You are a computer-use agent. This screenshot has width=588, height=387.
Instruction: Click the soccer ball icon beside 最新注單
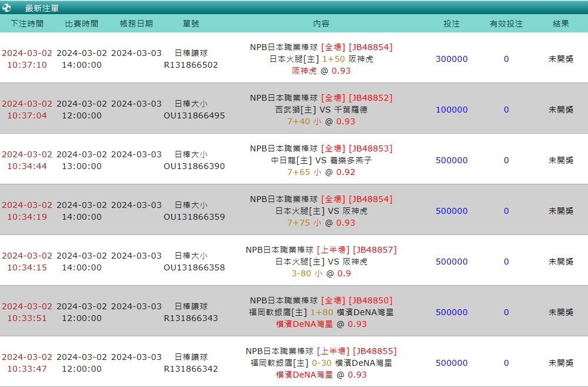click(6, 8)
